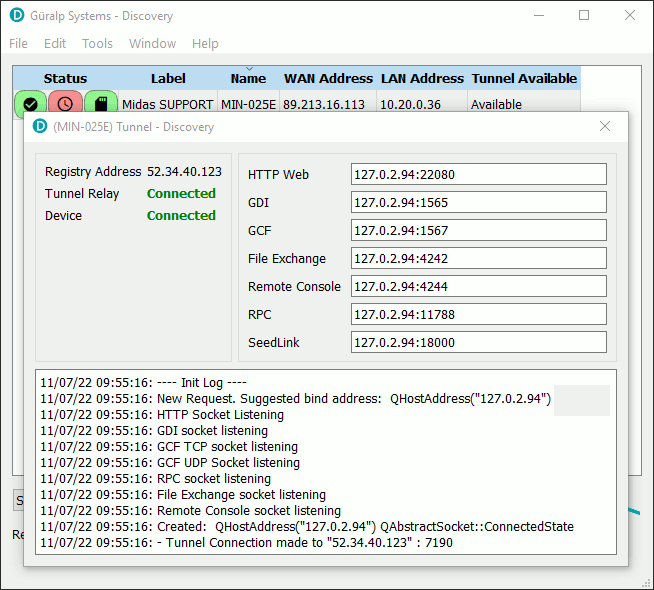Click the red clock status icon
The width and height of the screenshot is (654, 590).
point(65,103)
